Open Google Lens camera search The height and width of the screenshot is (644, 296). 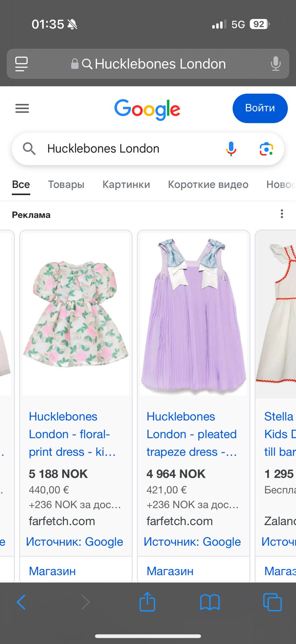click(x=266, y=149)
